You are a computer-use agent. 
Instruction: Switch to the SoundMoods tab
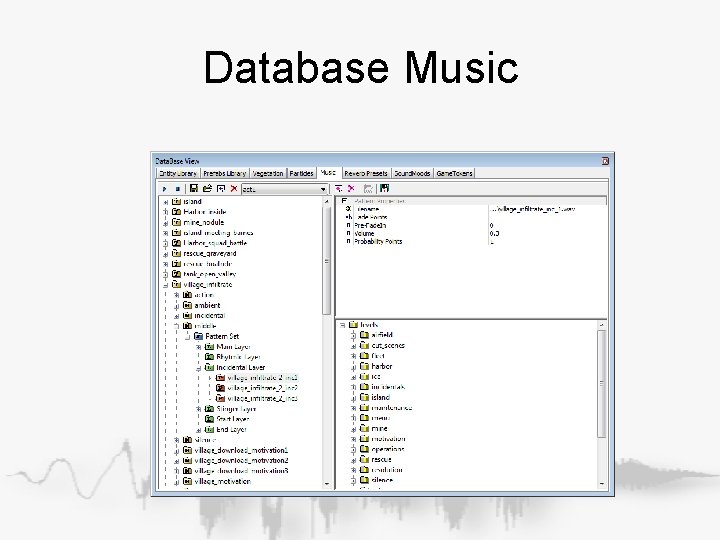point(412,173)
